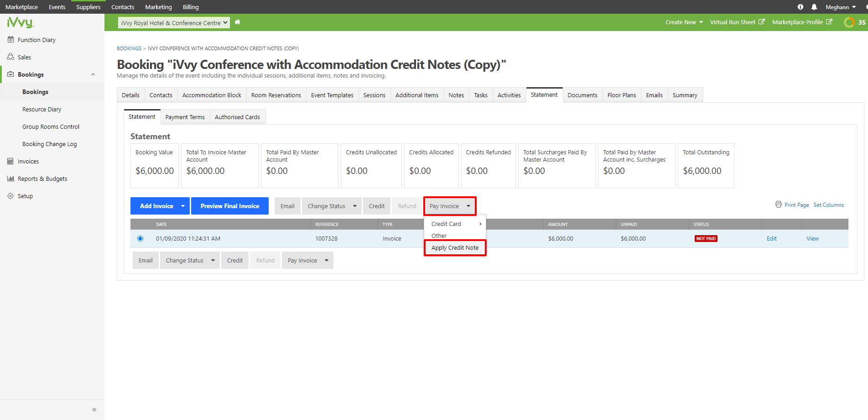Open Virtual Run Sheet external link icon
Screen dimensions: 868x420
click(x=761, y=22)
